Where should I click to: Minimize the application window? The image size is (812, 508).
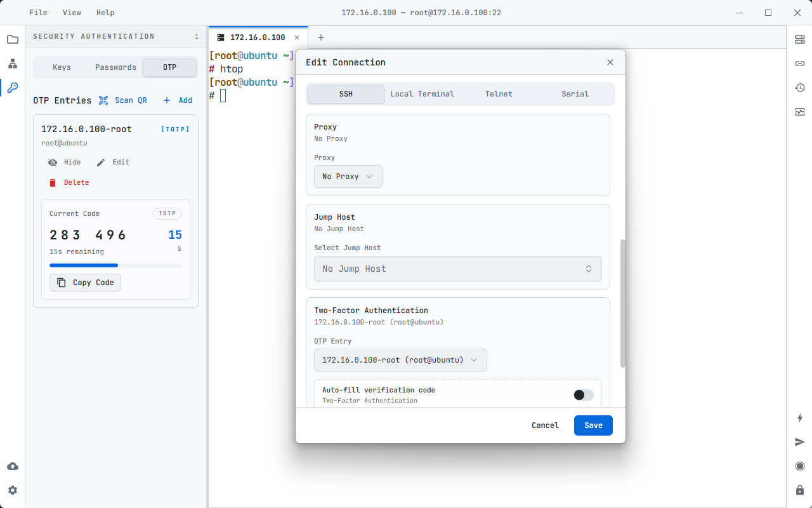[739, 13]
